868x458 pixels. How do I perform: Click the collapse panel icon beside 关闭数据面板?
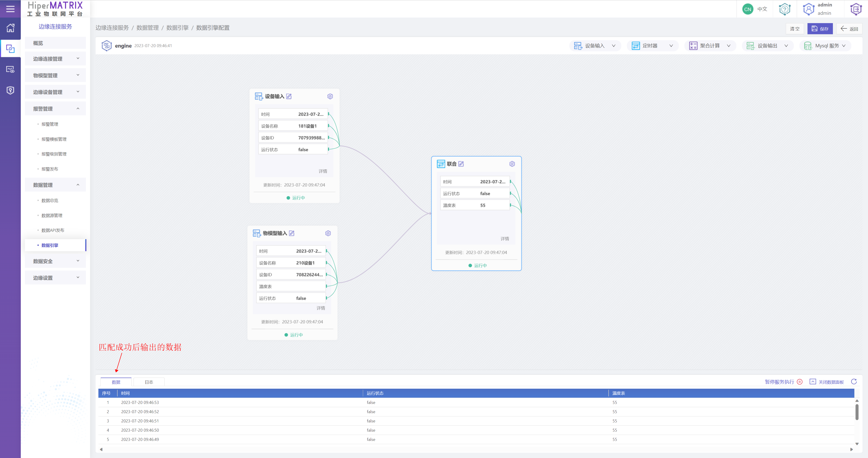(812, 382)
